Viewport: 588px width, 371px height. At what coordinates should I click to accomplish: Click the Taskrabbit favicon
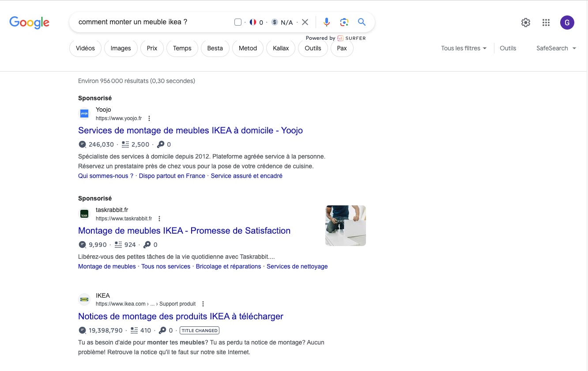(84, 214)
